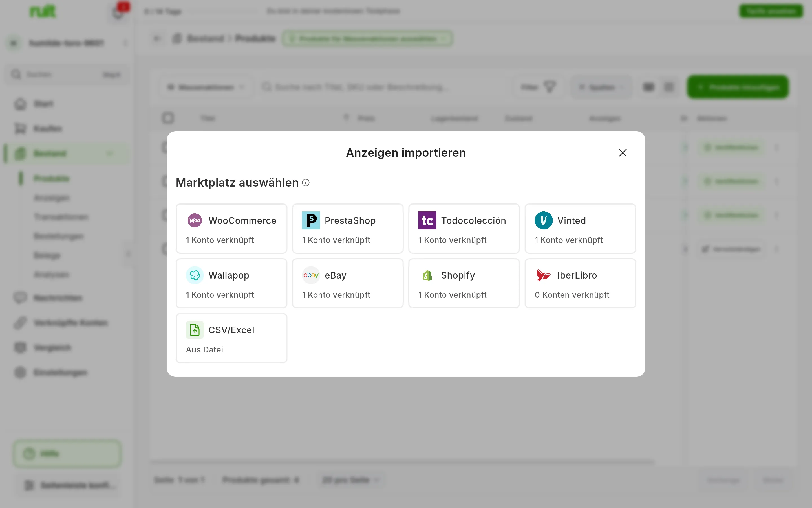Click the Vinted logo icon

[544, 220]
